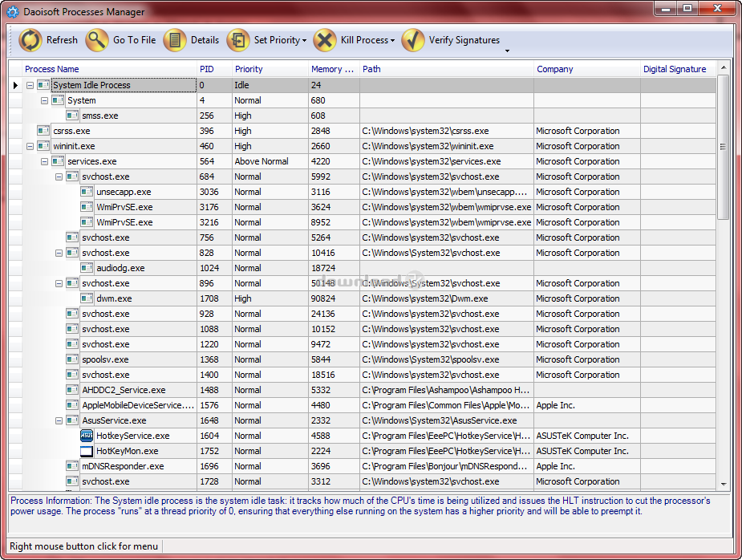Collapse the services.exe tree node
Image resolution: width=742 pixels, height=560 pixels.
(x=45, y=161)
